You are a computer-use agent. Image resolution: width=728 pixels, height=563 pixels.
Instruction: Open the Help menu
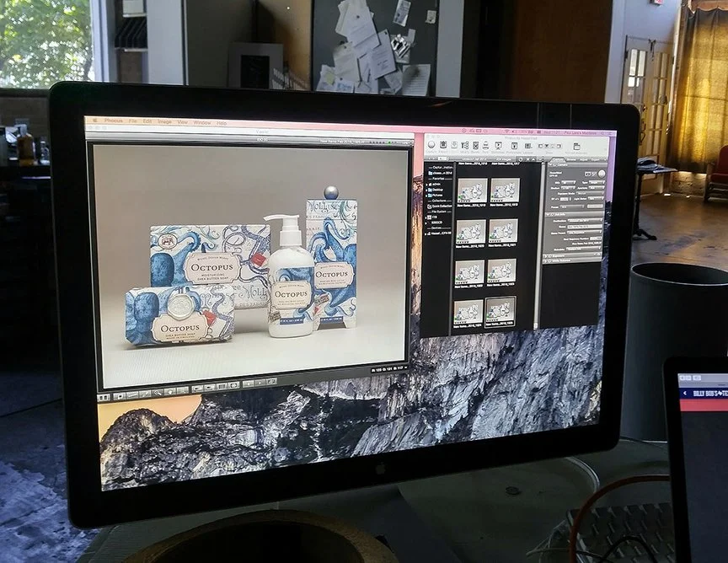click(222, 123)
